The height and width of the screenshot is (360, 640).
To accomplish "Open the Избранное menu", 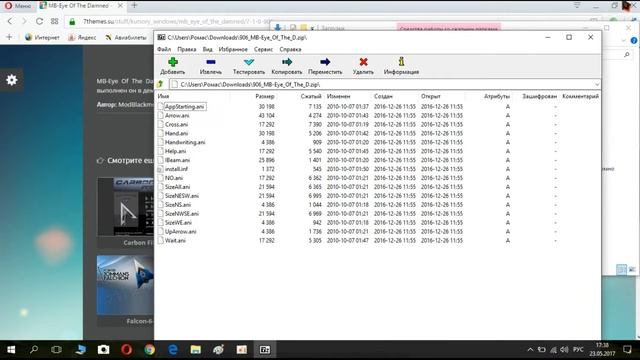I will tap(233, 49).
